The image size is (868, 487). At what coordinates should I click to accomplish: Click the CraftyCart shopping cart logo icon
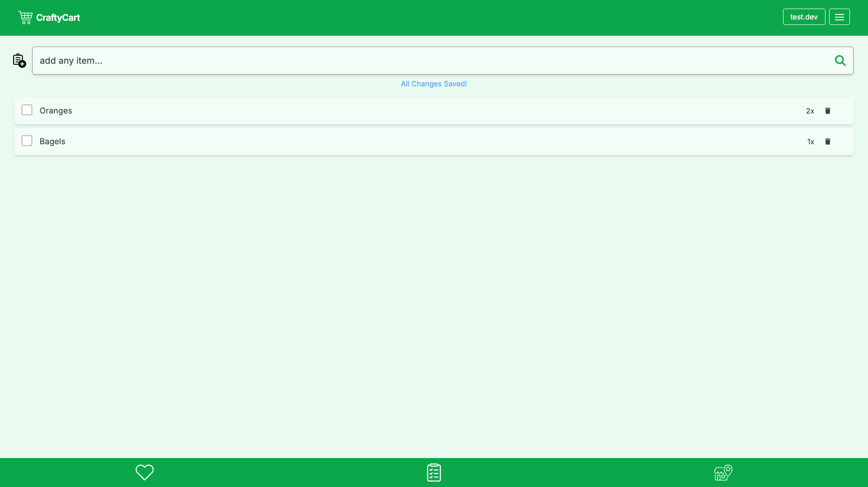(25, 18)
